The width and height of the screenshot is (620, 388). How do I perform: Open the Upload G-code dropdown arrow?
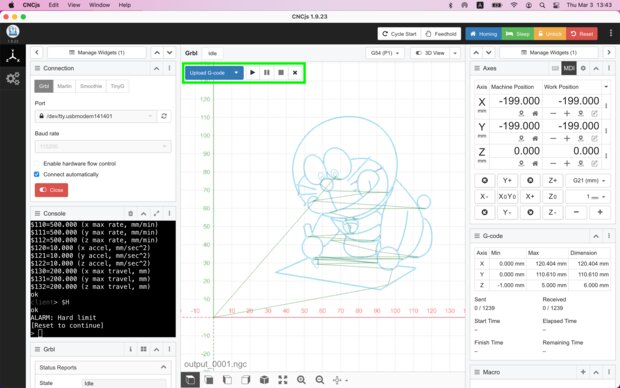236,73
